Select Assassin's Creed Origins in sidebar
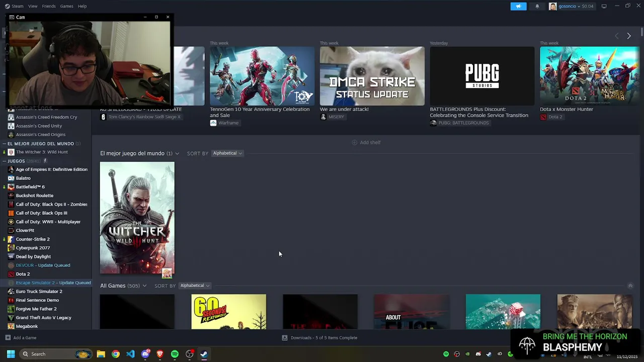The height and width of the screenshot is (362, 644). click(x=40, y=134)
